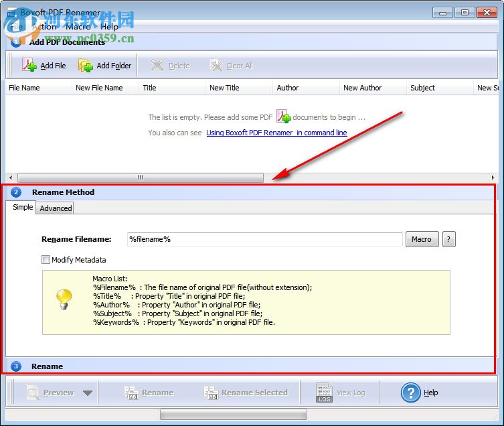Close the Boxoft PDF Renamer window
This screenshot has height=426, width=504.
487,13
